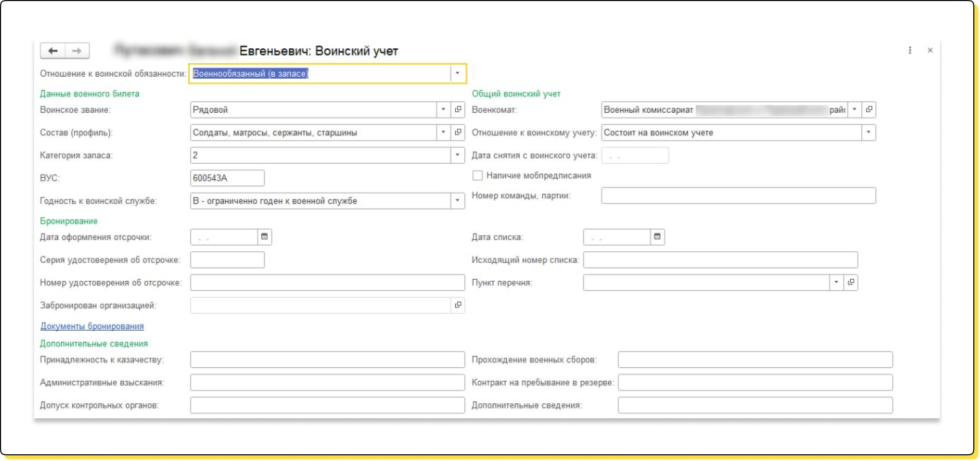Click the open icon for Забронирован организацией
Viewport: 980px width, 461px height.
pyautogui.click(x=458, y=305)
